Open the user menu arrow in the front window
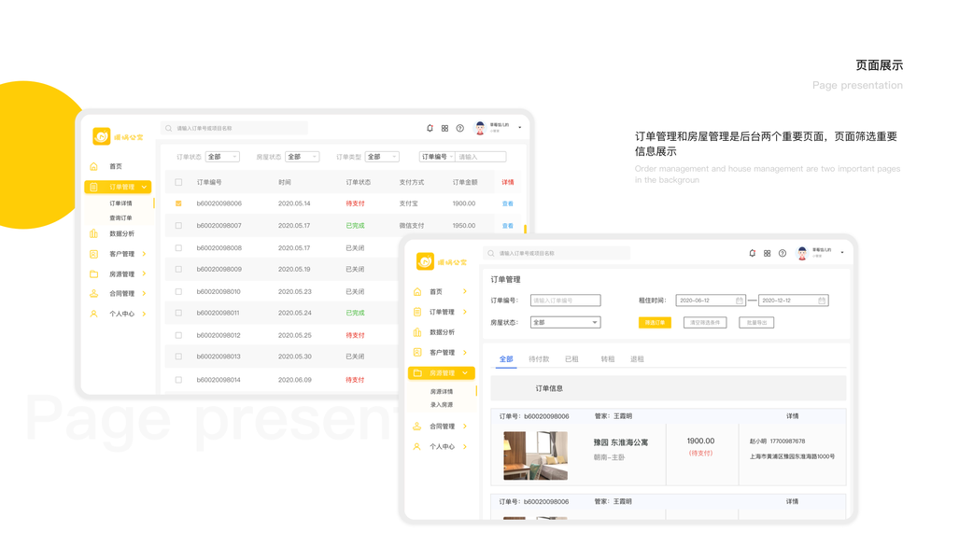959x560 pixels. pyautogui.click(x=842, y=253)
